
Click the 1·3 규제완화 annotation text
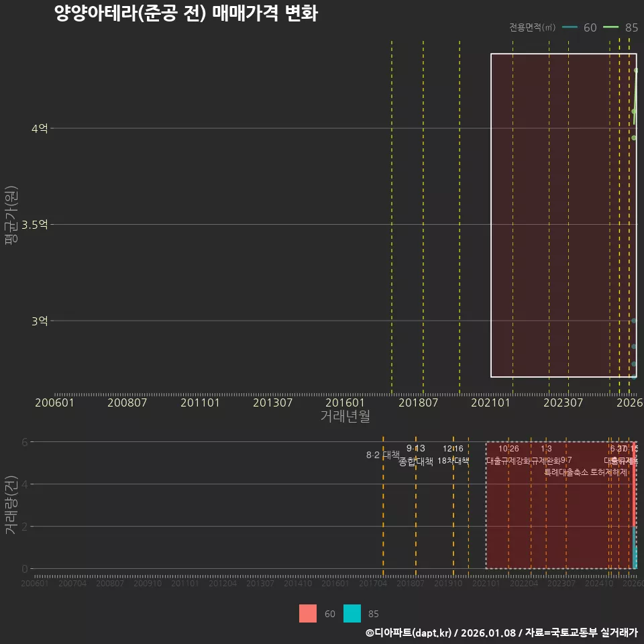coord(545,458)
